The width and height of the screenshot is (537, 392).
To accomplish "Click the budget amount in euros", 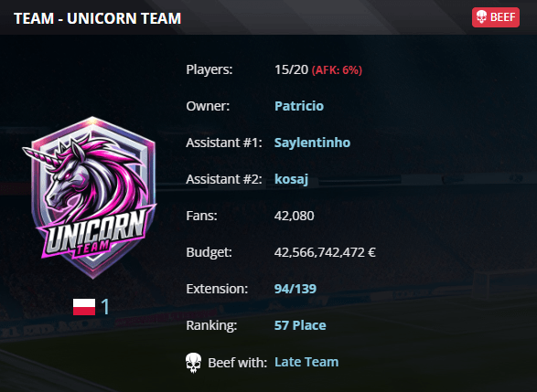I will 325,252.
